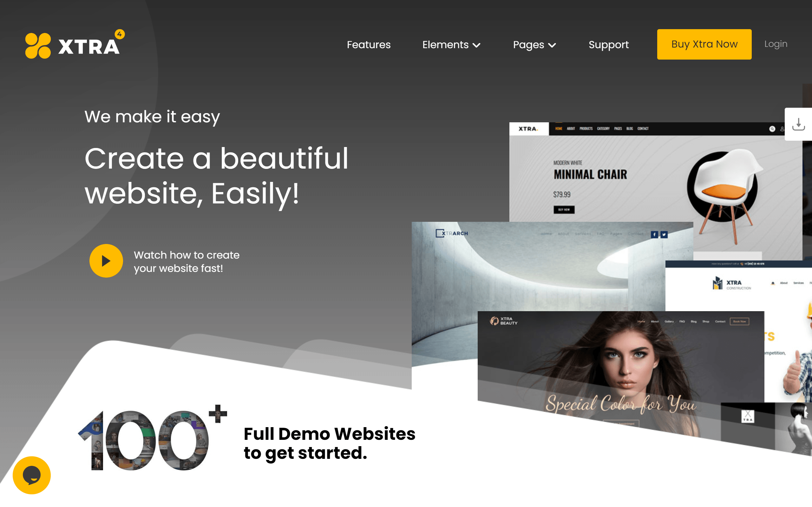The width and height of the screenshot is (812, 507).
Task: Click the Twitter icon in the XTRARCH demo
Action: point(664,235)
